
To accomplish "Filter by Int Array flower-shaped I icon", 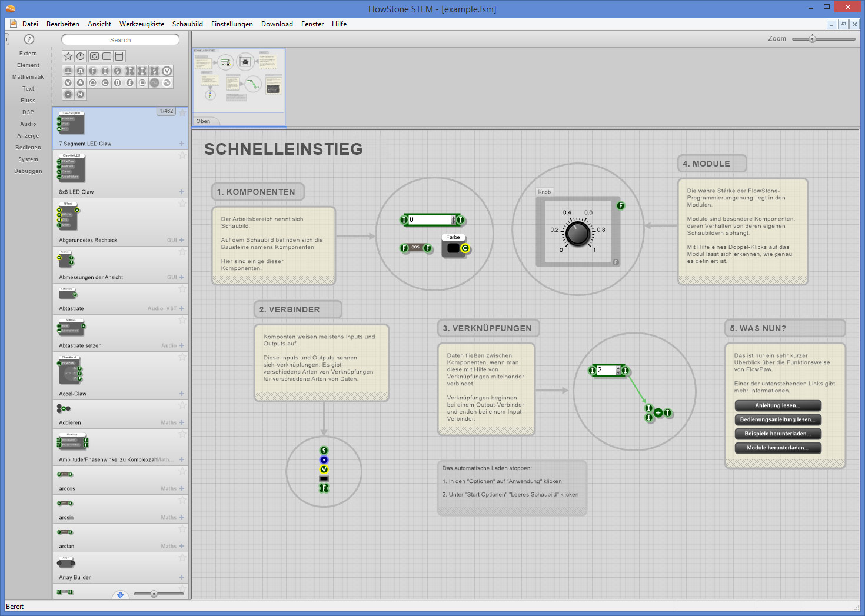I will pos(142,71).
